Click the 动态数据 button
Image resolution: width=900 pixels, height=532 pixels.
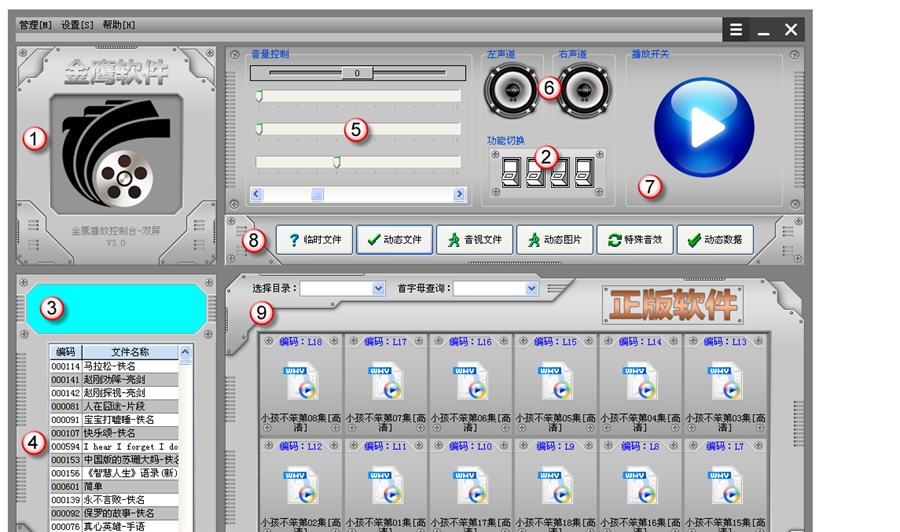[715, 239]
